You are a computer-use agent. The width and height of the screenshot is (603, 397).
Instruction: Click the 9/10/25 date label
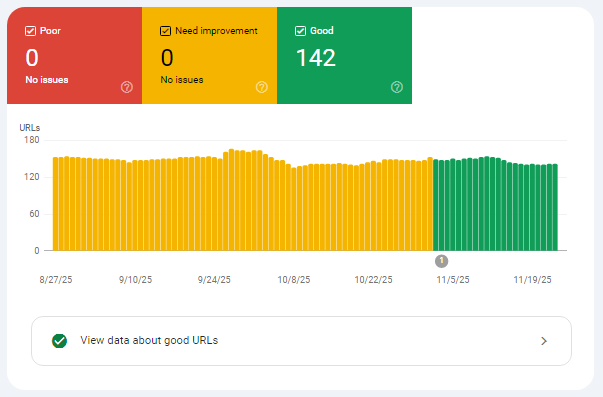pos(135,280)
